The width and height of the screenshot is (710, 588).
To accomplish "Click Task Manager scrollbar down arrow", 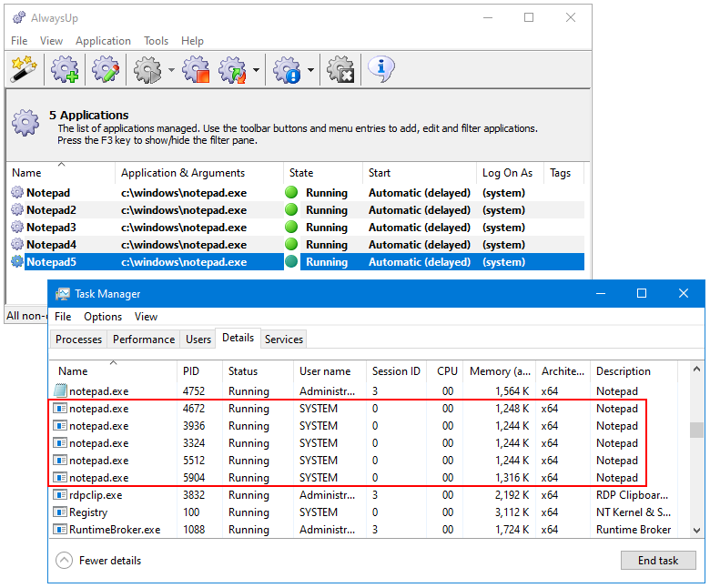I will [x=696, y=530].
